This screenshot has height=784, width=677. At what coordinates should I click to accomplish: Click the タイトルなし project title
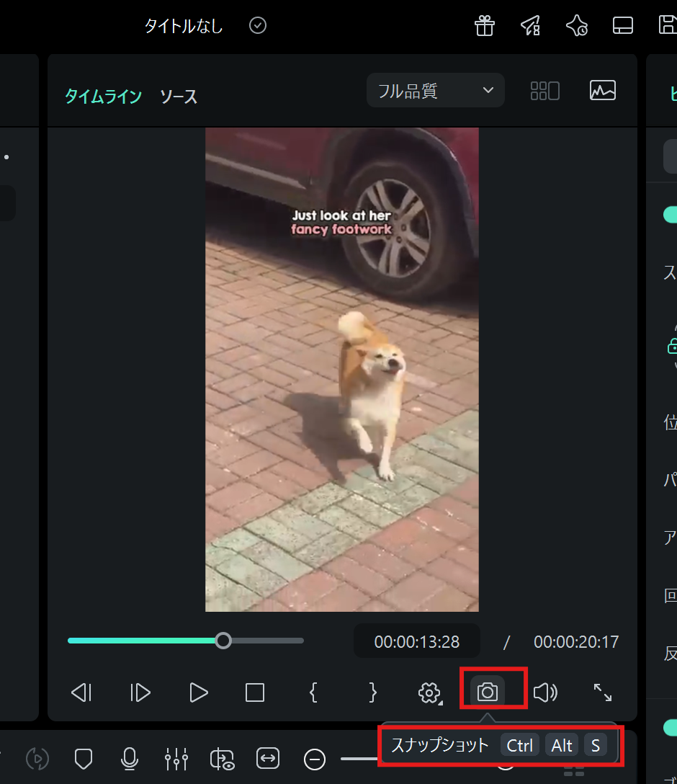[x=184, y=26]
